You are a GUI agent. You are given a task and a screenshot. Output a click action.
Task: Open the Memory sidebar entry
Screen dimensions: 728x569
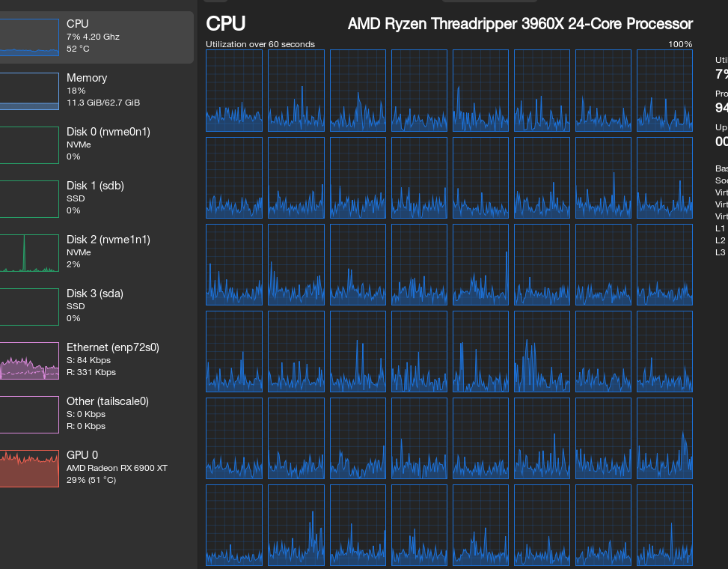pos(96,91)
